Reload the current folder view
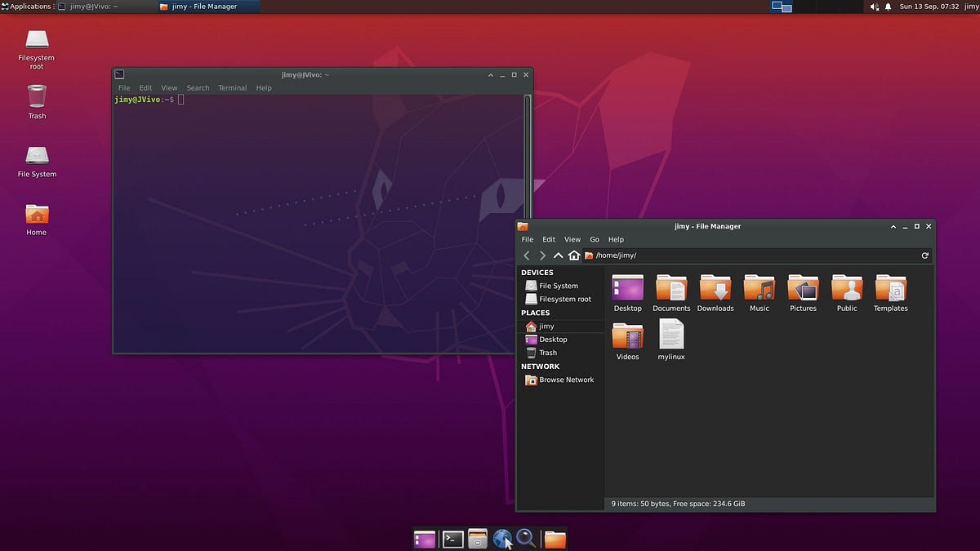The height and width of the screenshot is (551, 980). click(924, 255)
